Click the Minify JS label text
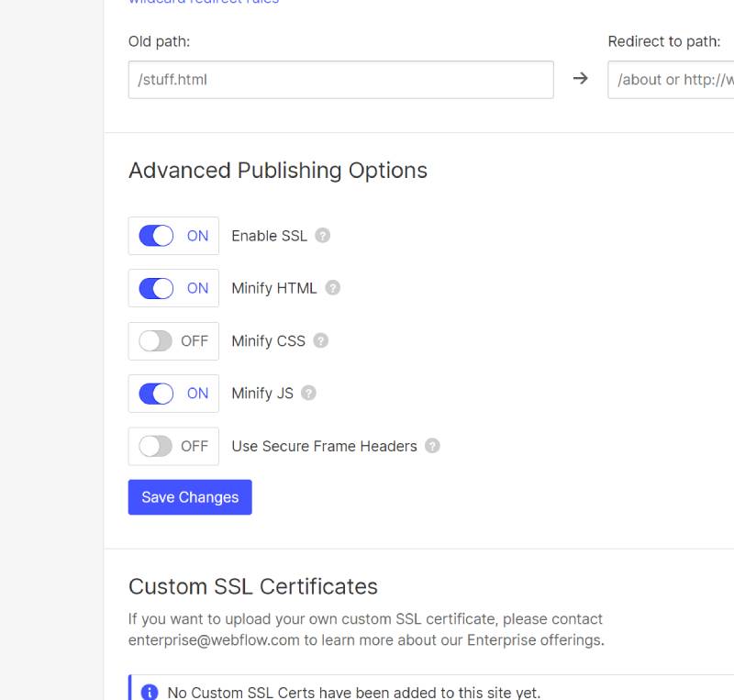The image size is (734, 700). [262, 394]
